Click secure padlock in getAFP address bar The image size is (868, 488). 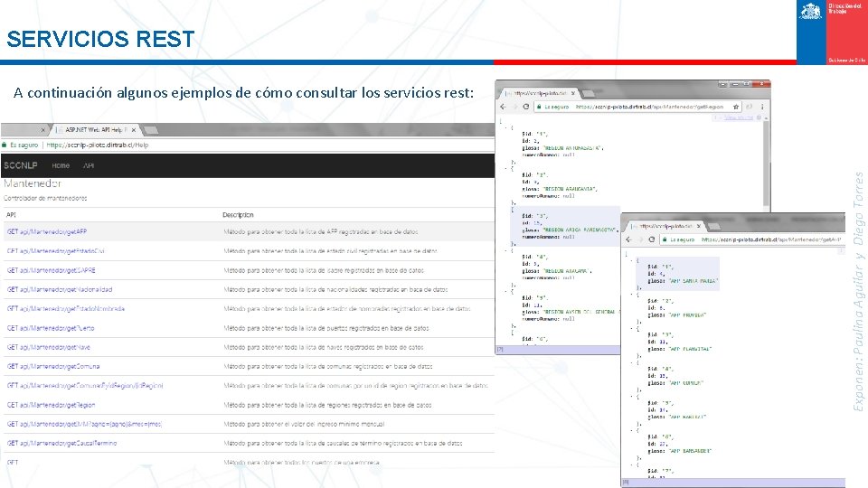[x=665, y=239]
